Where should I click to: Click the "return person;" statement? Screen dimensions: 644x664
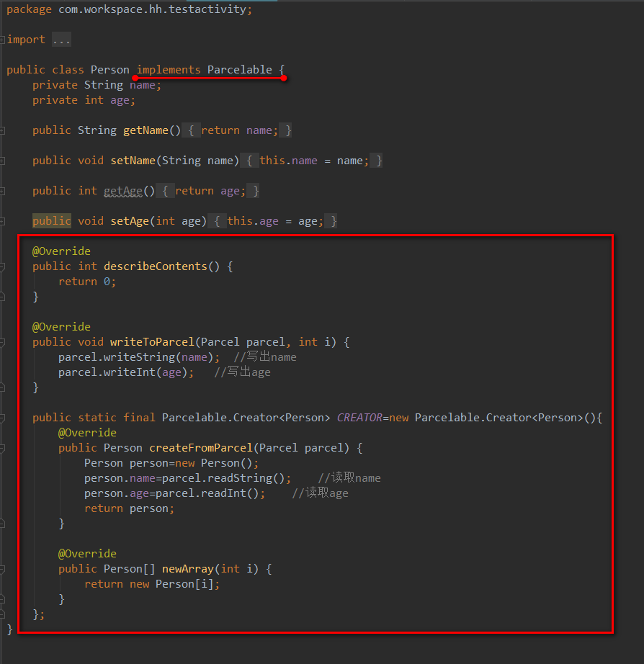point(129,508)
